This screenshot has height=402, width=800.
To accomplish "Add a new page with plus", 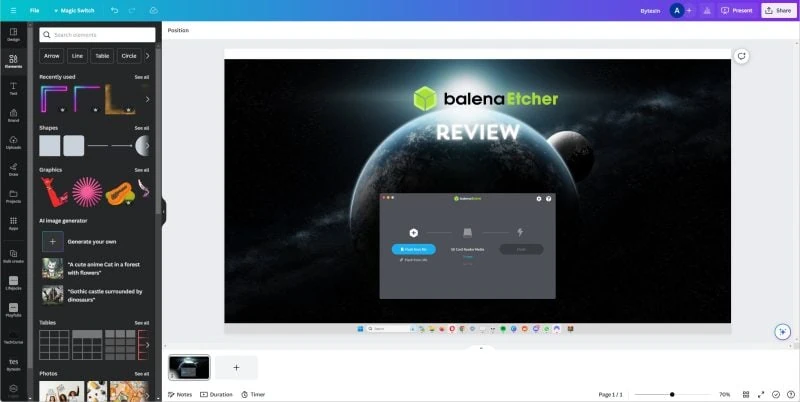I will click(x=236, y=367).
